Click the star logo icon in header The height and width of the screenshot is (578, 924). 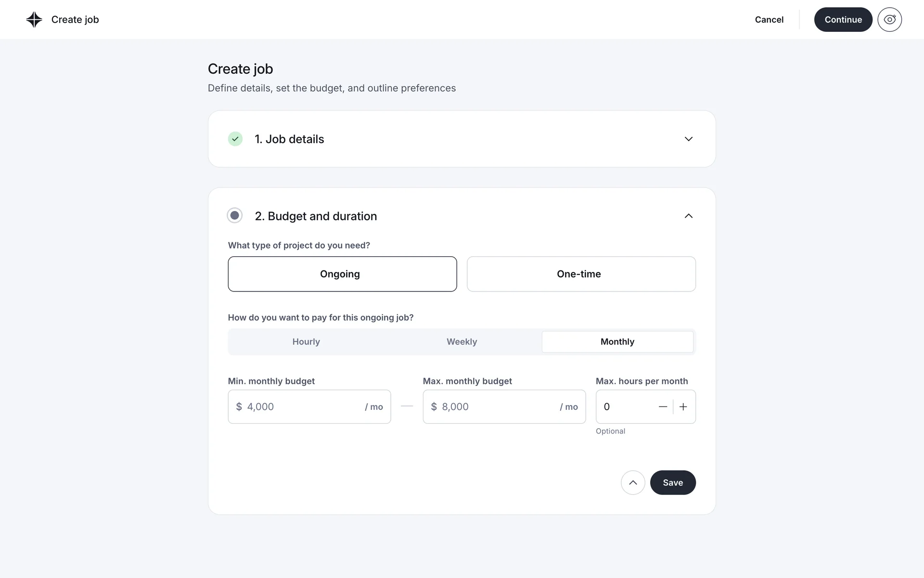point(34,20)
